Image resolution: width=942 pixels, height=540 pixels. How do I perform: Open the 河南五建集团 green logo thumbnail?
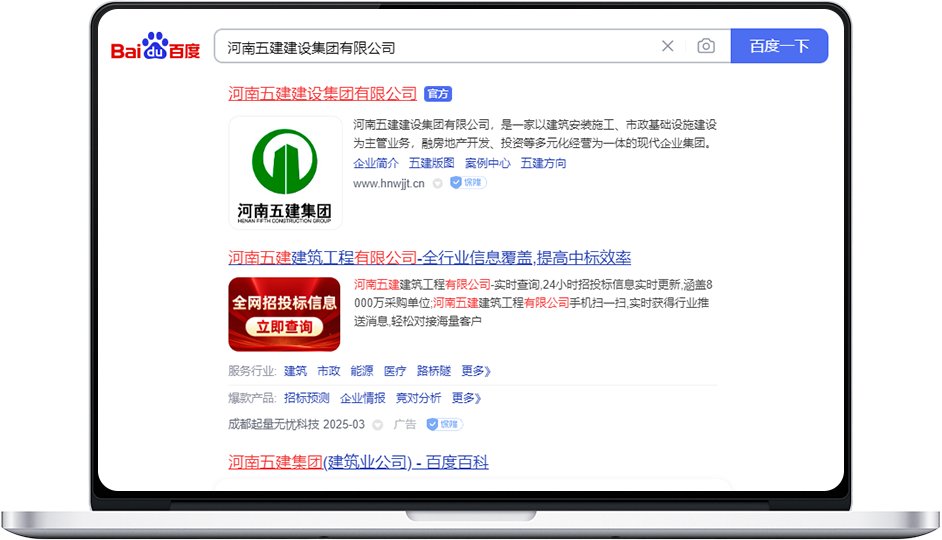[x=285, y=173]
